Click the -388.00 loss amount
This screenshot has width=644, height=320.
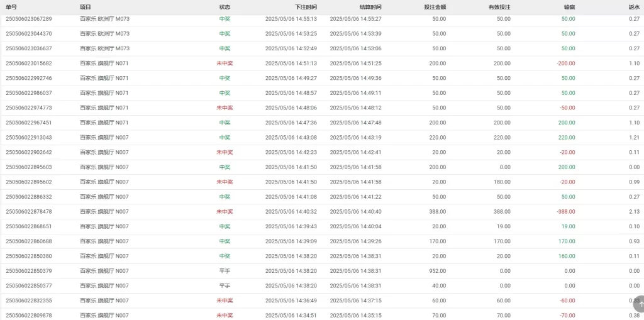(x=565, y=212)
